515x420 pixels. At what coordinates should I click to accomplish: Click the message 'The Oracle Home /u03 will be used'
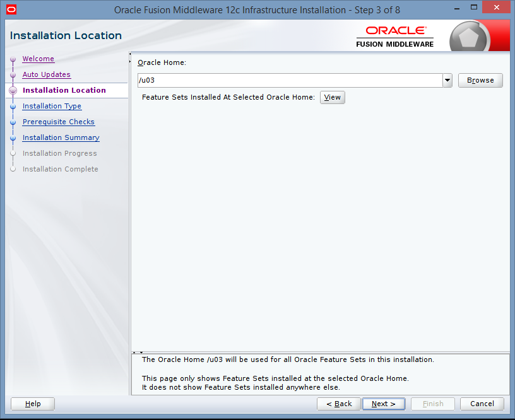coord(288,359)
